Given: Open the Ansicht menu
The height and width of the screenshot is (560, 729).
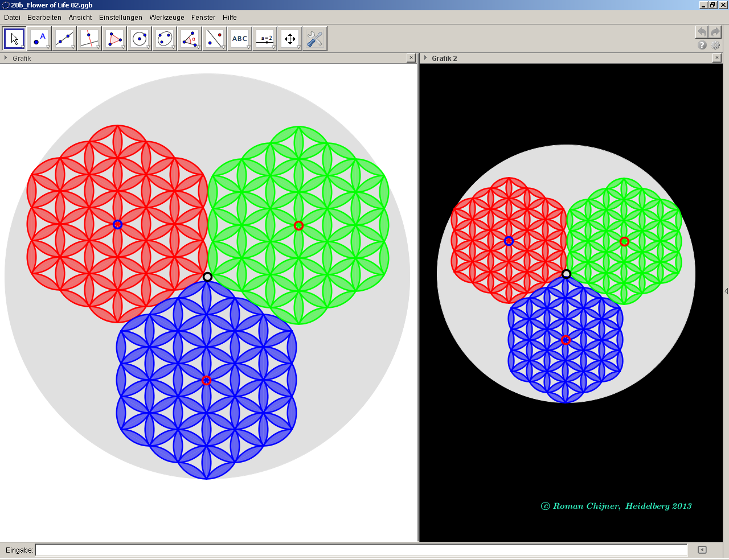Looking at the screenshot, I should pos(80,18).
